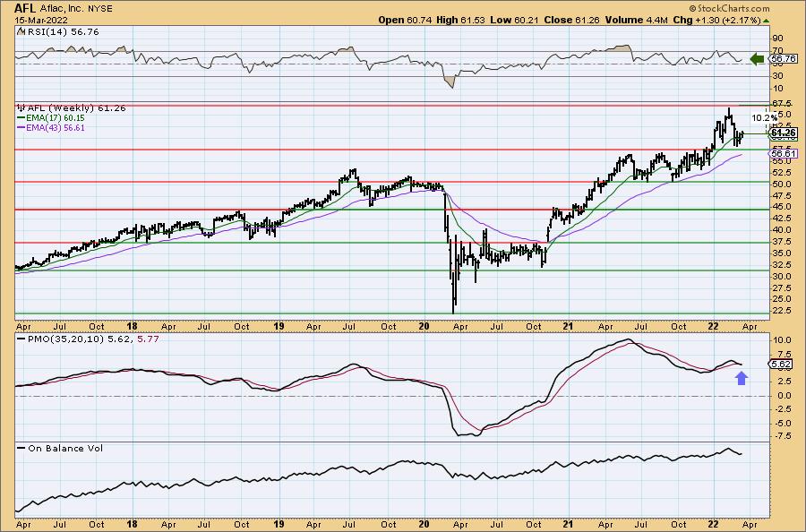Click year 20 on price panel time axis

424,326
